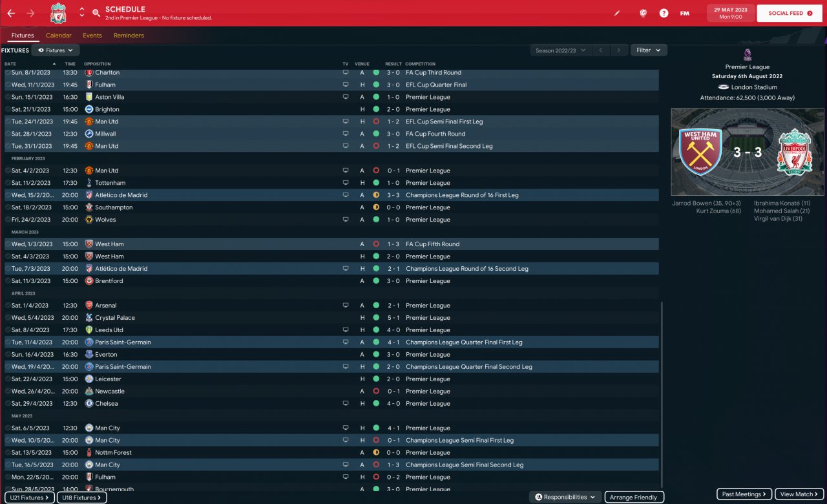Click the Arsenal club badge
827x504 pixels.
[89, 306]
